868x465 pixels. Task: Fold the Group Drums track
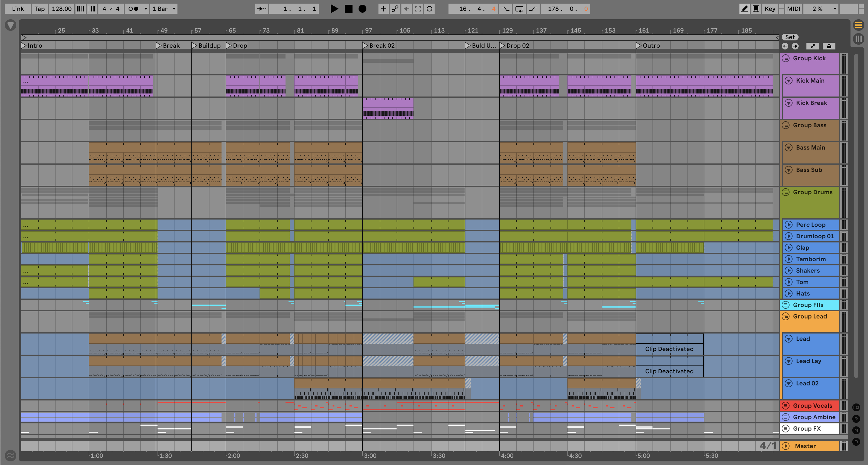coord(785,192)
